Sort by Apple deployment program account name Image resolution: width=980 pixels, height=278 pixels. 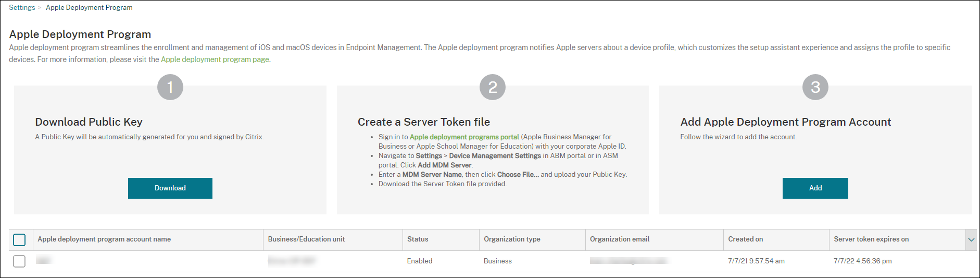tap(104, 239)
